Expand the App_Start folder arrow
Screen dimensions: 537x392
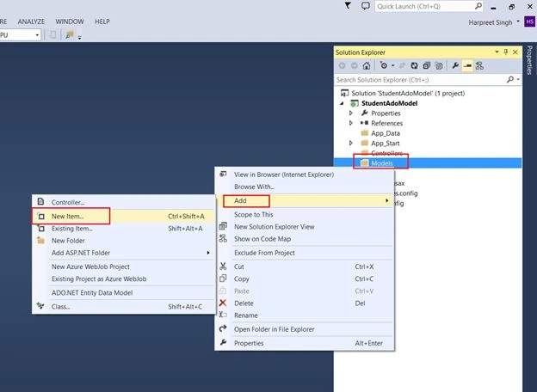tap(351, 143)
